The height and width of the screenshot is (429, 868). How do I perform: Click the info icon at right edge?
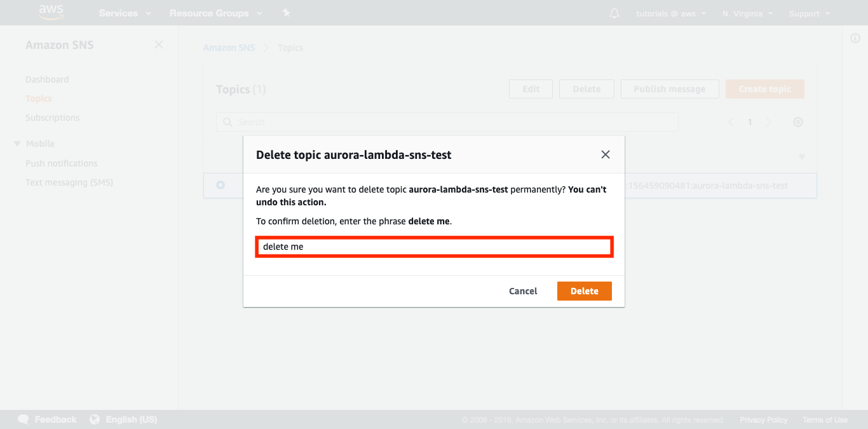(x=855, y=39)
